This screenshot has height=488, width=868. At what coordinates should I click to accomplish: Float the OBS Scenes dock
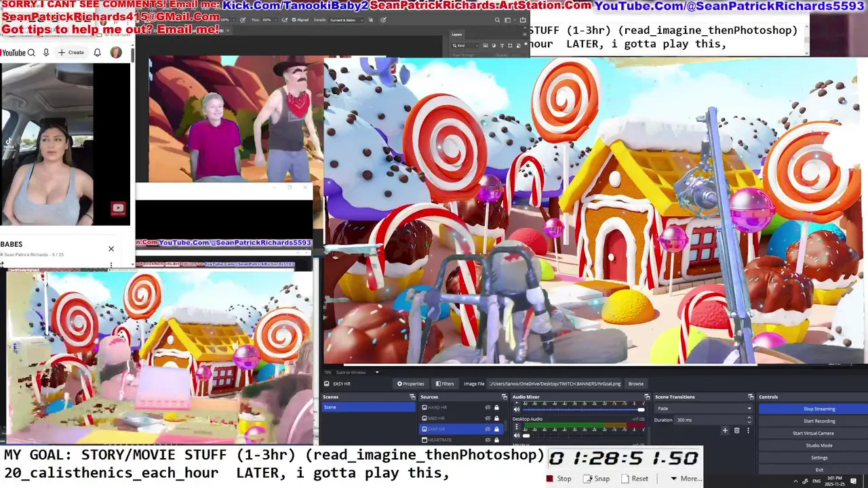(412, 397)
